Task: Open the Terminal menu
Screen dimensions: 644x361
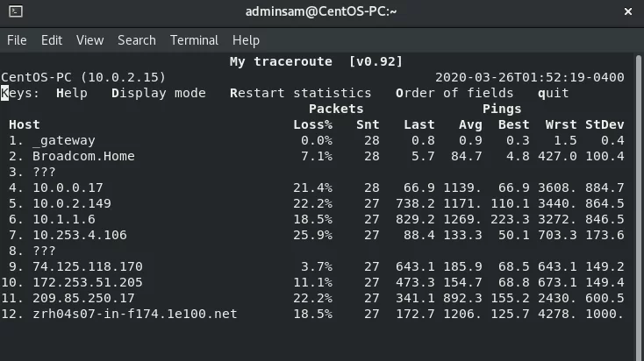Action: coord(194,40)
